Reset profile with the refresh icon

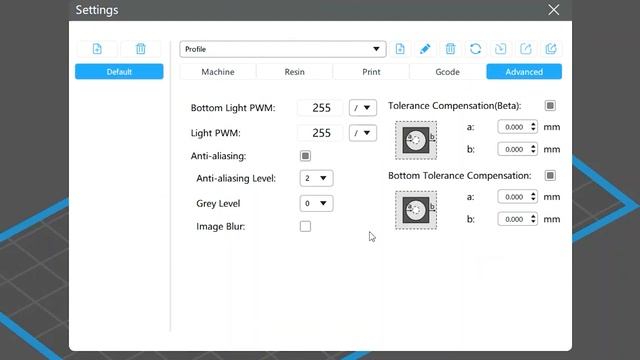[476, 49]
